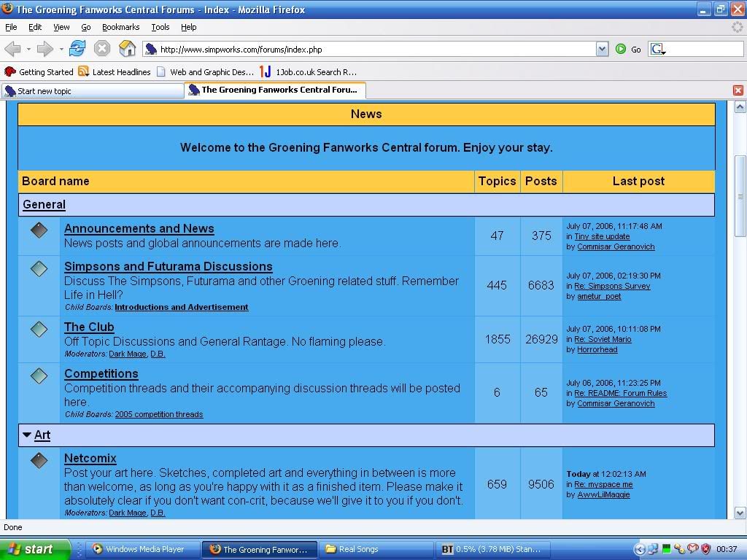
Task: Open Windows Media Player from the taskbar
Action: 137,549
